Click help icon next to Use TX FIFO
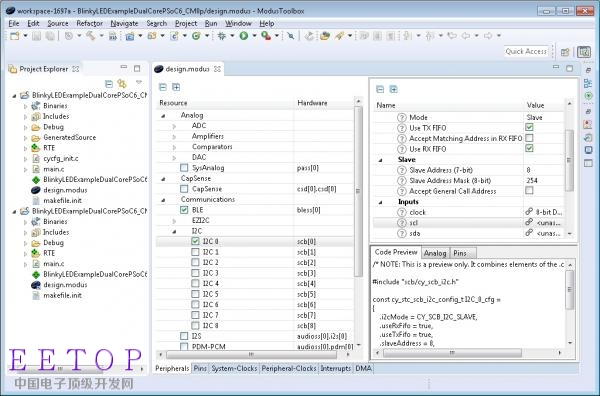This screenshot has width=600, height=396. coord(401,128)
